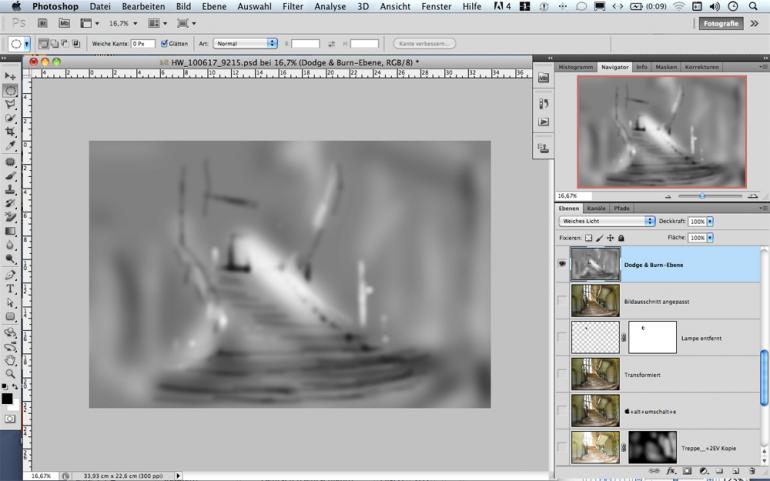Open the Art style dropdown
Viewport: 770px width, 481px height.
[x=246, y=43]
